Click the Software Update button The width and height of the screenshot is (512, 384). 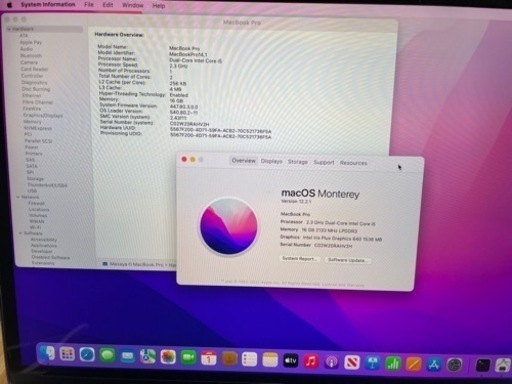[x=348, y=260]
